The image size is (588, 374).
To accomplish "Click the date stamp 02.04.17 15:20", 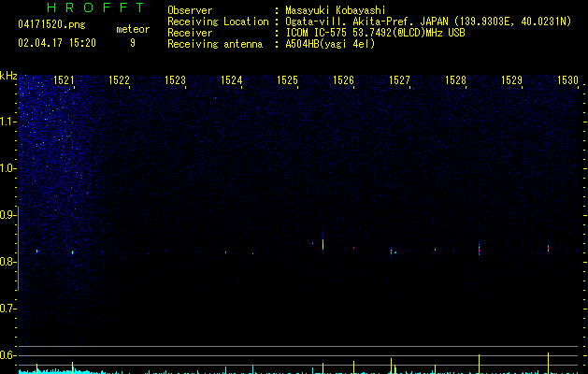I will (57, 43).
